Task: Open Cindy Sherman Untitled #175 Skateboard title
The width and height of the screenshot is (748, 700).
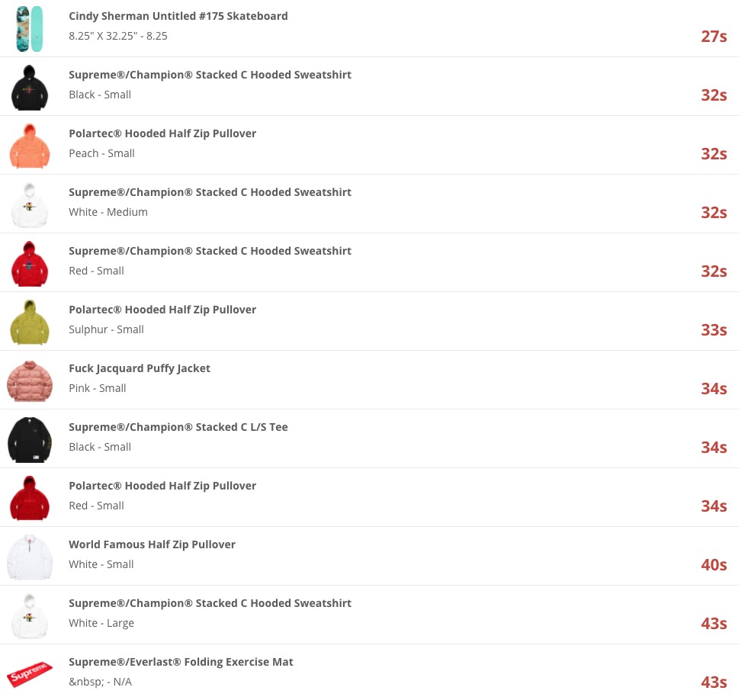Action: click(178, 16)
